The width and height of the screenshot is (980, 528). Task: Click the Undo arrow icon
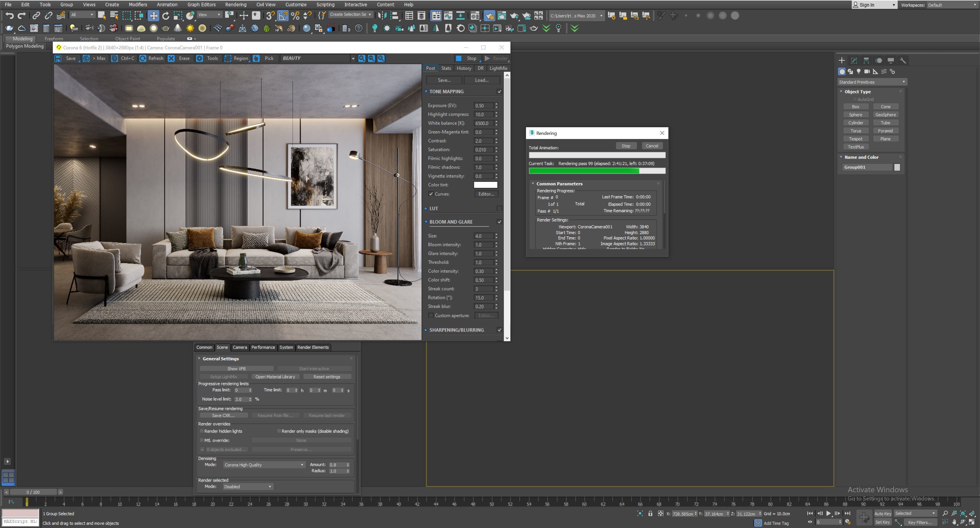pos(9,16)
